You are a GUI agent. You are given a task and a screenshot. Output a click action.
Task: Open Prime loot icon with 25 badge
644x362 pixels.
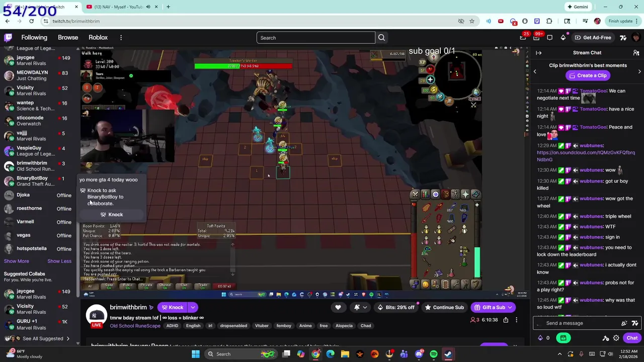pyautogui.click(x=523, y=37)
